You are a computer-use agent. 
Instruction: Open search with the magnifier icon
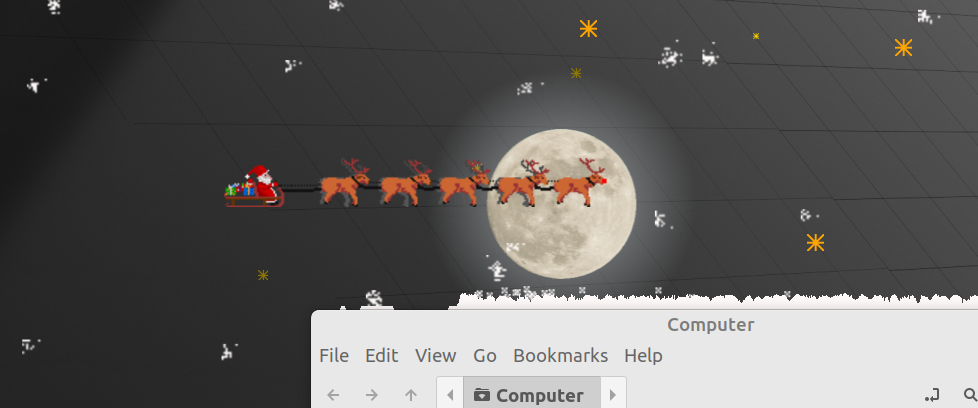coord(969,395)
